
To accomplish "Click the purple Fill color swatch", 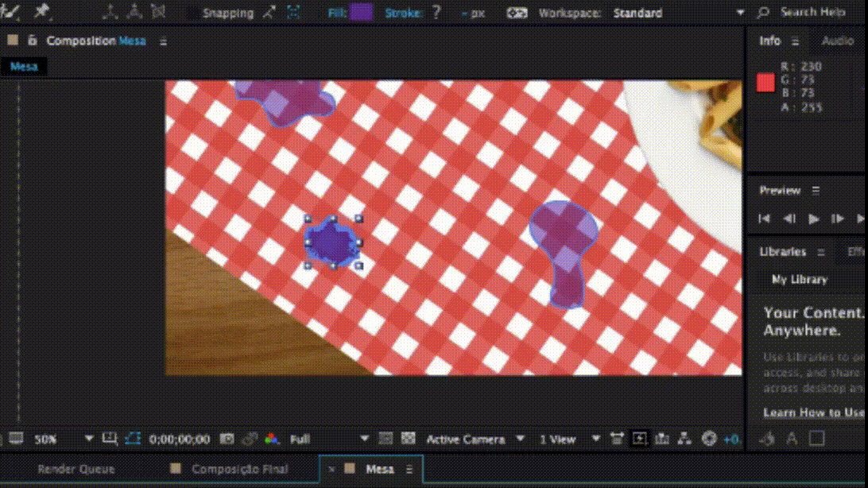I will tap(362, 13).
